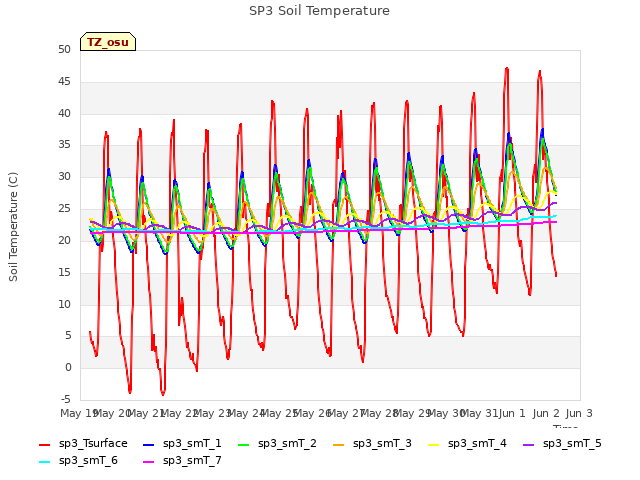640x480 pixels.
Task: Click the highest red Tsurface peak near Jun 1
Action: click(x=507, y=69)
